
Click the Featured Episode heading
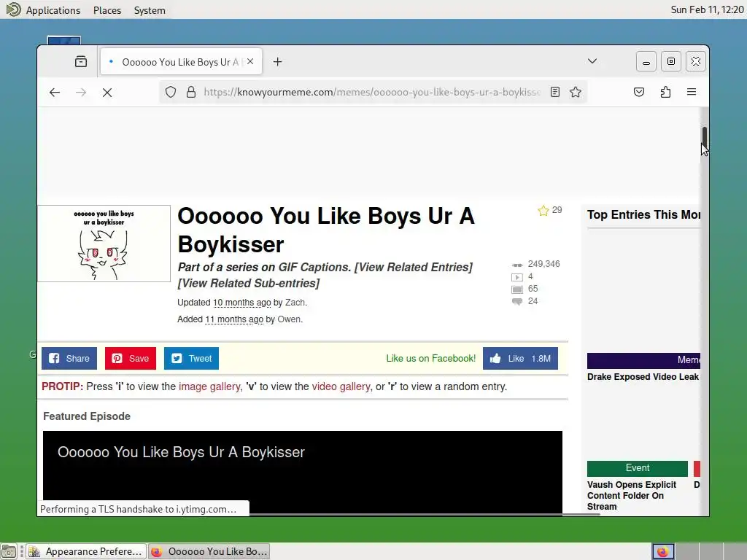pos(87,416)
